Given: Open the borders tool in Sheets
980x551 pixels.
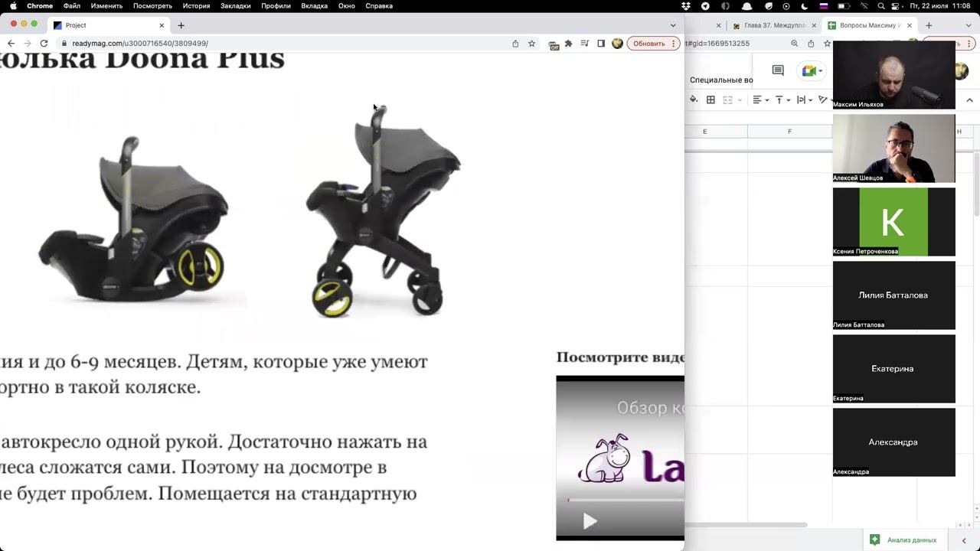Looking at the screenshot, I should tap(710, 99).
